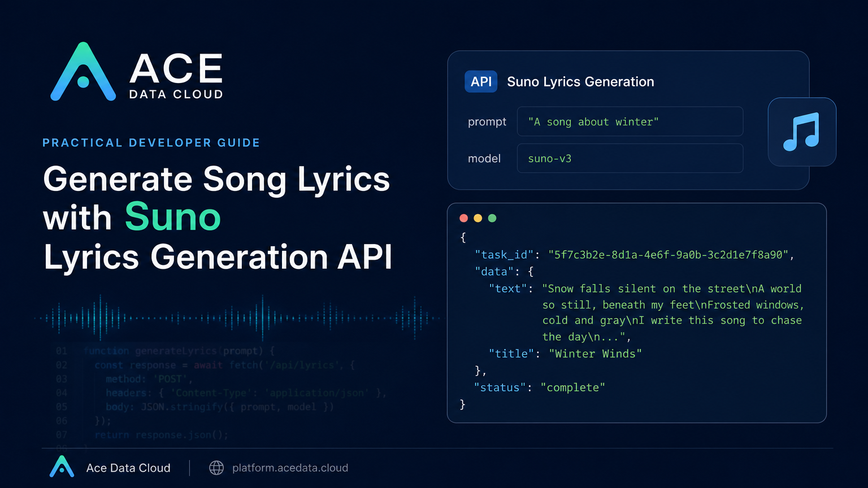This screenshot has height=488, width=868.
Task: Click the "complete" status value
Action: point(573,387)
